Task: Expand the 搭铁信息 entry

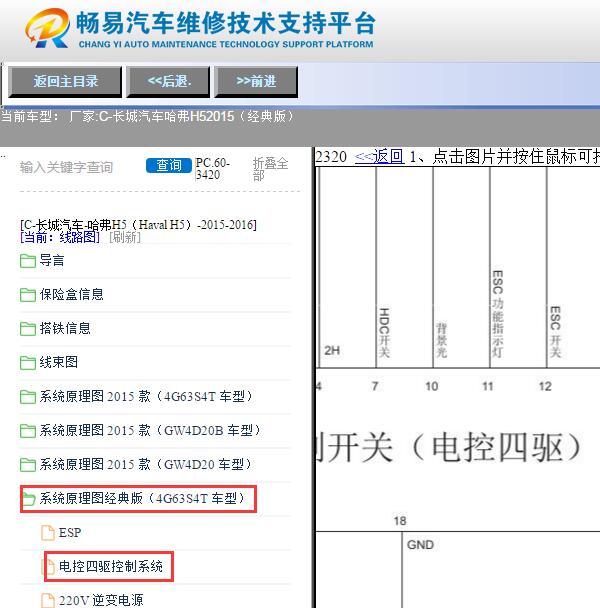Action: 65,328
